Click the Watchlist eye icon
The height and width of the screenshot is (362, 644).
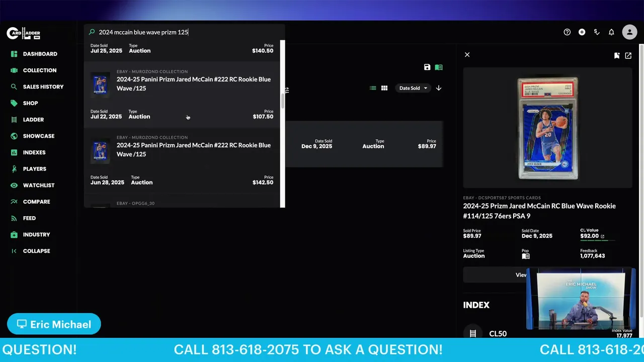(x=14, y=185)
